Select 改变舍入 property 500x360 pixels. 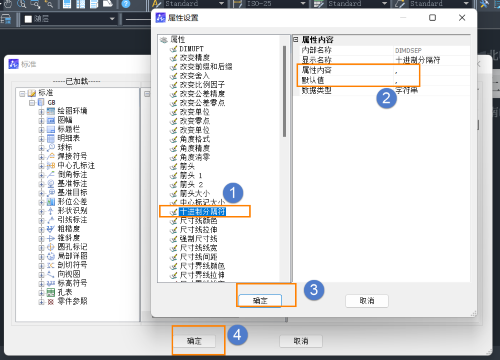pyautogui.click(x=195, y=76)
